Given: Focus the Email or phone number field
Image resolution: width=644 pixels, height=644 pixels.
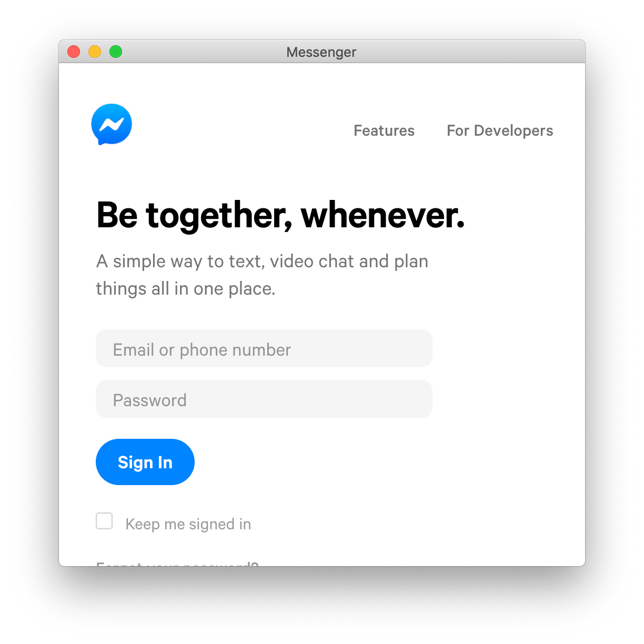Looking at the screenshot, I should tap(264, 348).
